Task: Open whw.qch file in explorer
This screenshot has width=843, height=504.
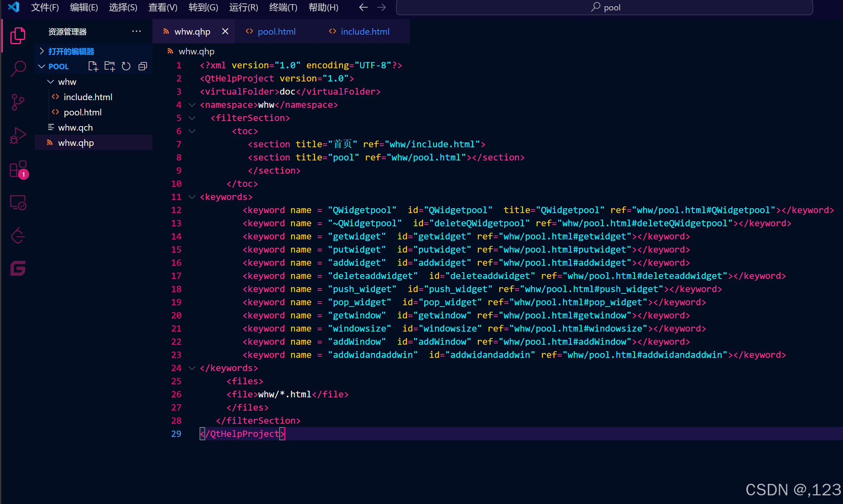Action: (75, 127)
